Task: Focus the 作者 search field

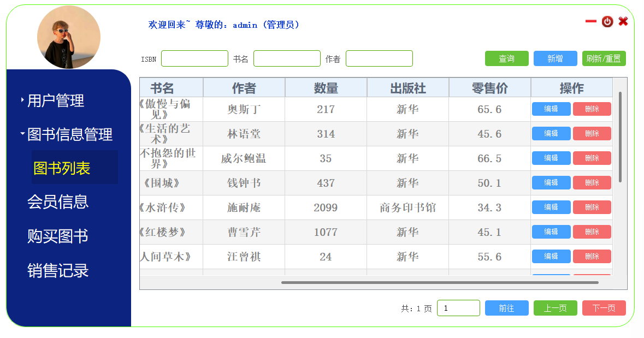Action: pos(380,58)
